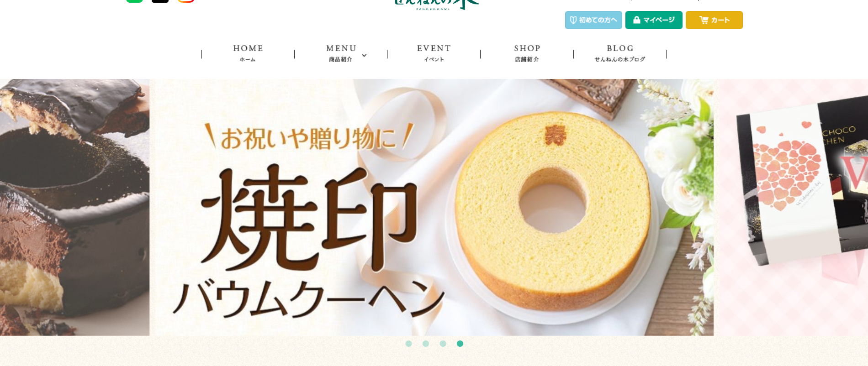This screenshot has height=366, width=868.
Task: Open the BLOG せんねんの木ブログ link
Action: coord(620,54)
